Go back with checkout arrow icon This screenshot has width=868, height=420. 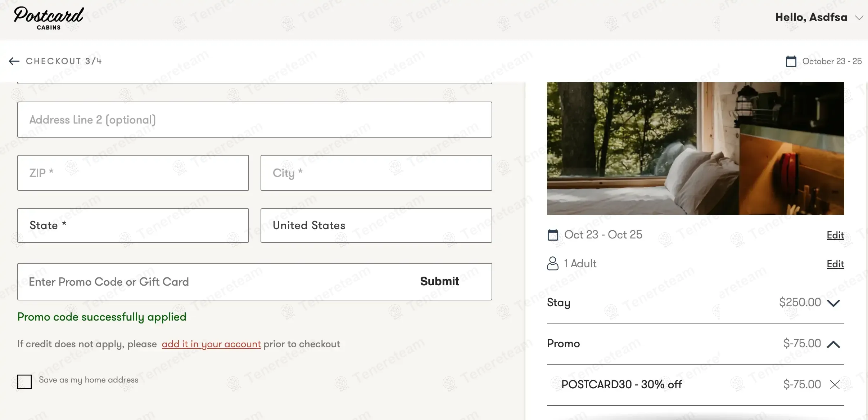(x=14, y=61)
